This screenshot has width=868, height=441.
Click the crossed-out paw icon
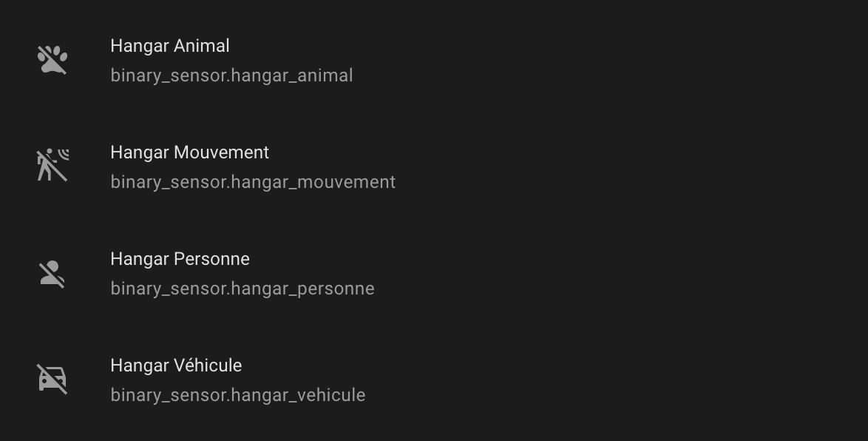52,60
